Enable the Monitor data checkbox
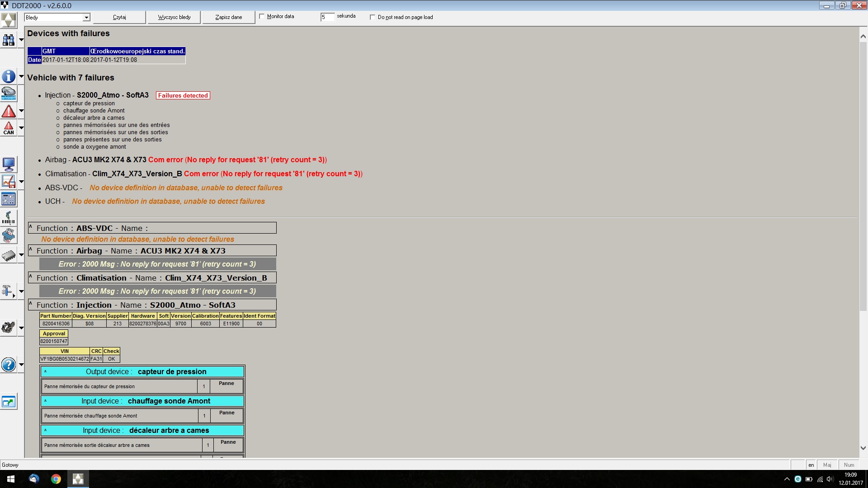The image size is (868, 488). point(262,17)
